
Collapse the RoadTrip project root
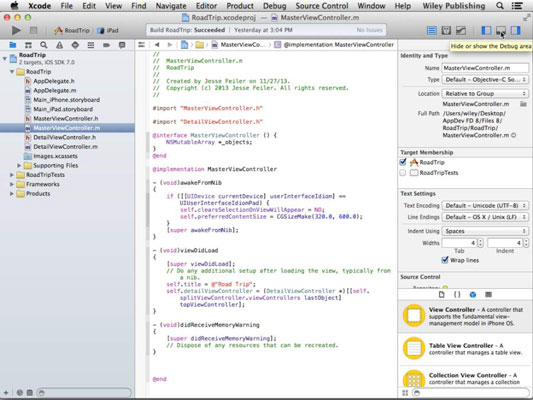[5, 58]
